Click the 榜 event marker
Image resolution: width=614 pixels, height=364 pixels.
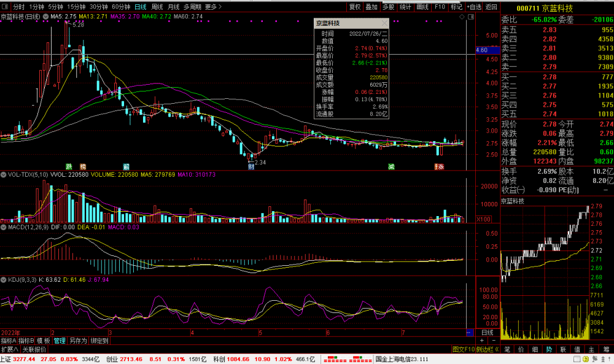pyautogui.click(x=83, y=167)
